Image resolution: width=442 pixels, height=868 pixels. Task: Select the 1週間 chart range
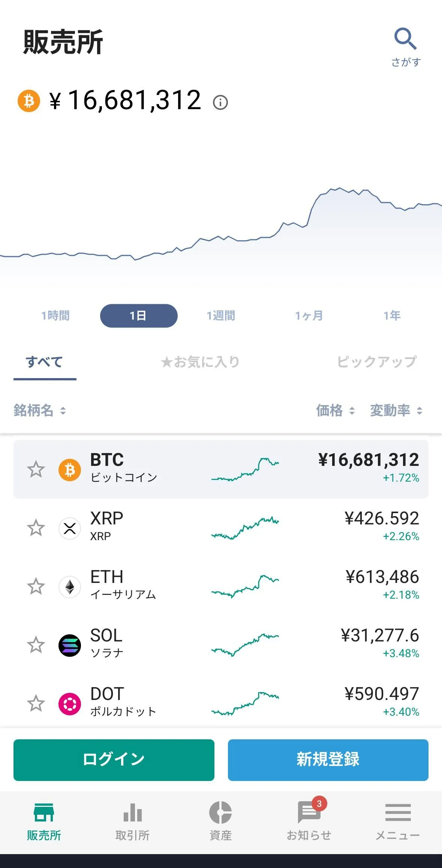pyautogui.click(x=221, y=316)
